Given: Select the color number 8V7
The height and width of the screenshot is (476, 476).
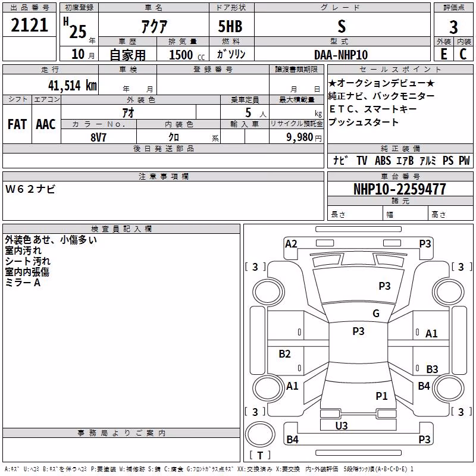Looking at the screenshot, I should (98, 137).
